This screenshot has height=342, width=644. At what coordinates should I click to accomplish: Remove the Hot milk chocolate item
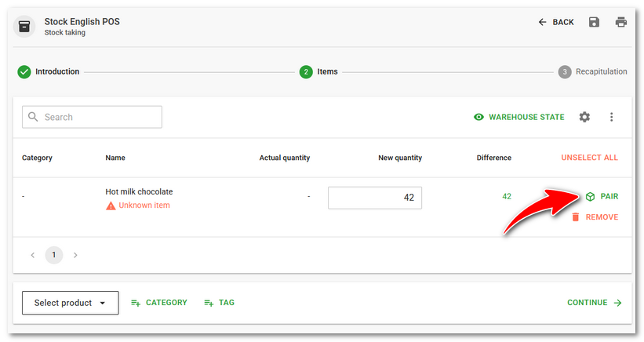(595, 217)
